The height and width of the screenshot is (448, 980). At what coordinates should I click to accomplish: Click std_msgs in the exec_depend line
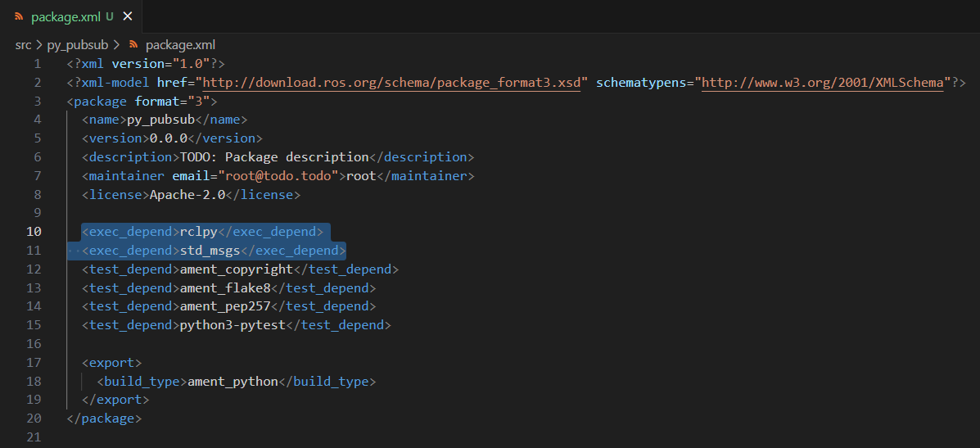(210, 251)
